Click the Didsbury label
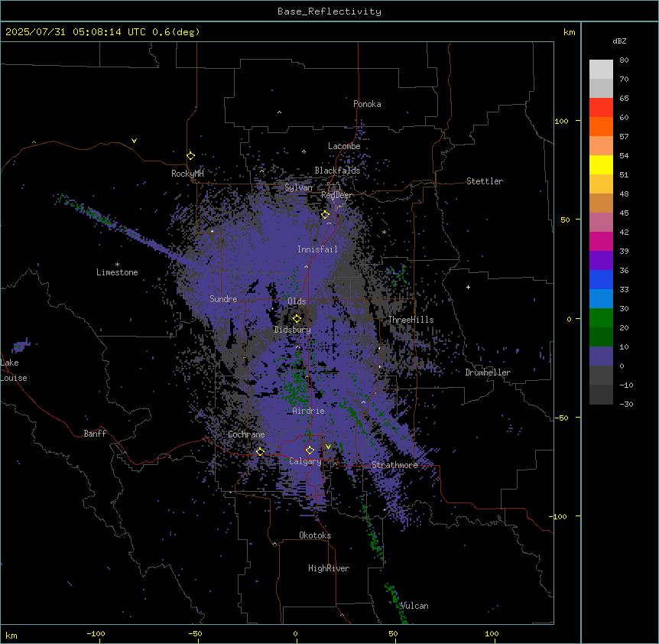This screenshot has width=659, height=644. [x=293, y=330]
